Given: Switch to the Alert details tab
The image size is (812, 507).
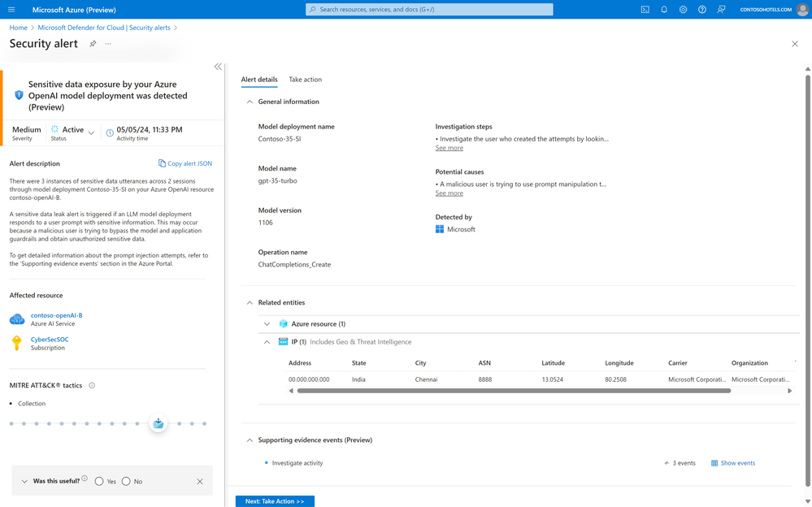Looking at the screenshot, I should (259, 80).
